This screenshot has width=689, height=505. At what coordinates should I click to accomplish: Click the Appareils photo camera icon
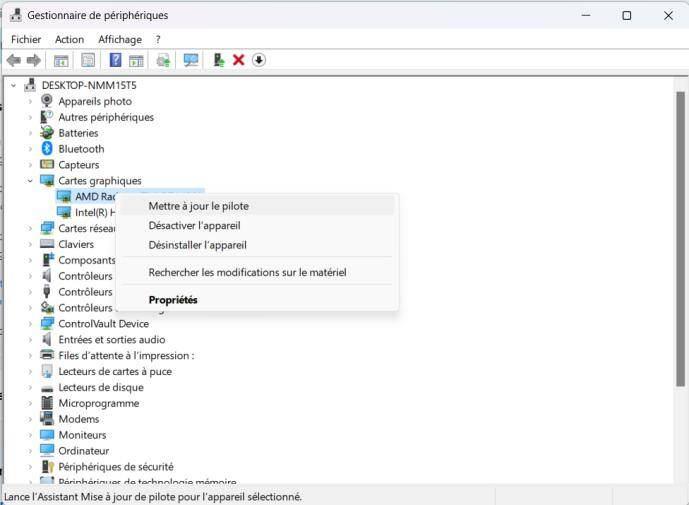pyautogui.click(x=47, y=101)
